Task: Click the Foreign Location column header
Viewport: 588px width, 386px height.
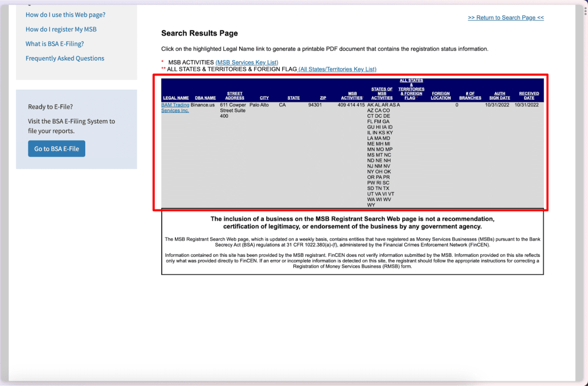Action: tap(441, 96)
